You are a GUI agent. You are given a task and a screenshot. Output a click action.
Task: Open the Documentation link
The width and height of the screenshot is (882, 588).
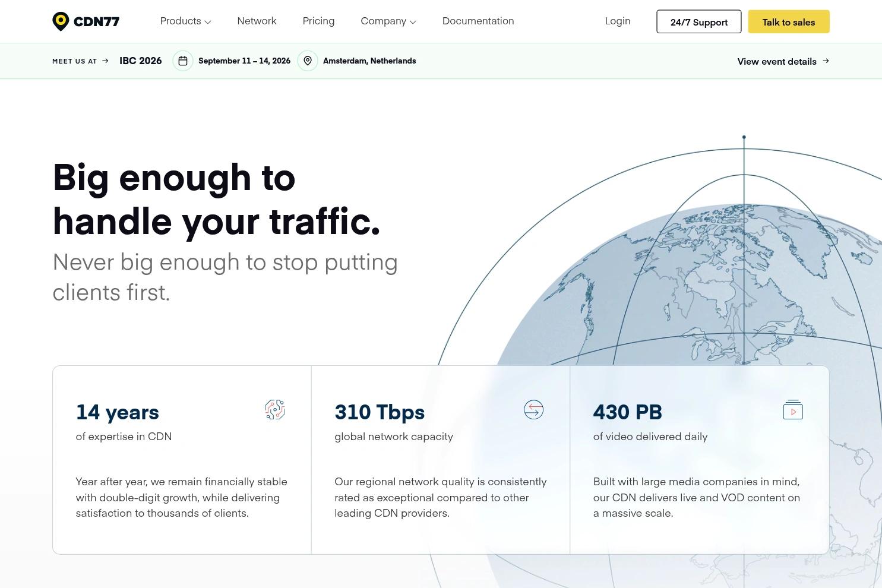pos(478,21)
